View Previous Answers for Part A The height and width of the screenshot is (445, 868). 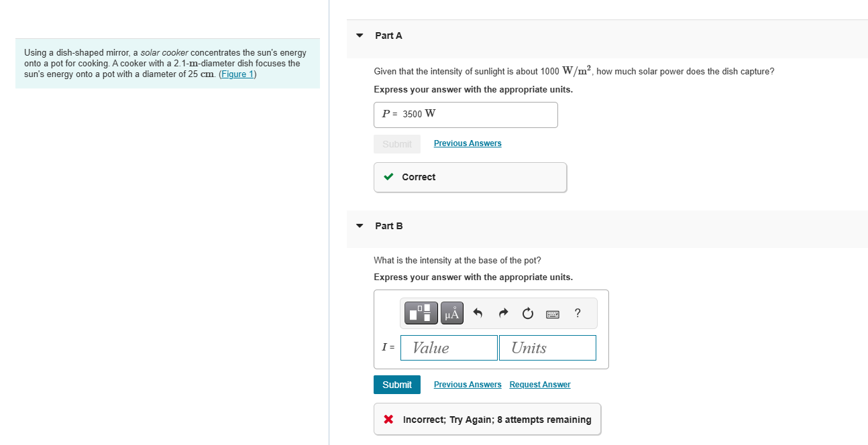coord(468,143)
